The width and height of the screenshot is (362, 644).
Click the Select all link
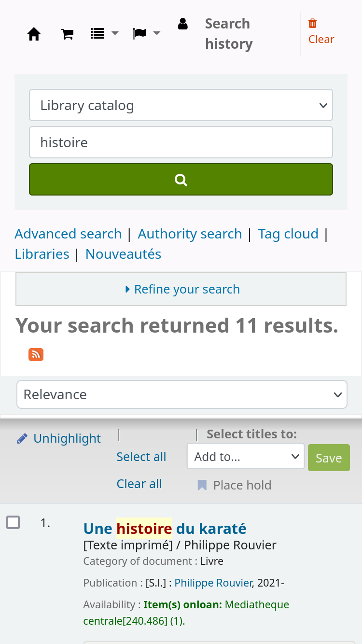click(x=141, y=457)
